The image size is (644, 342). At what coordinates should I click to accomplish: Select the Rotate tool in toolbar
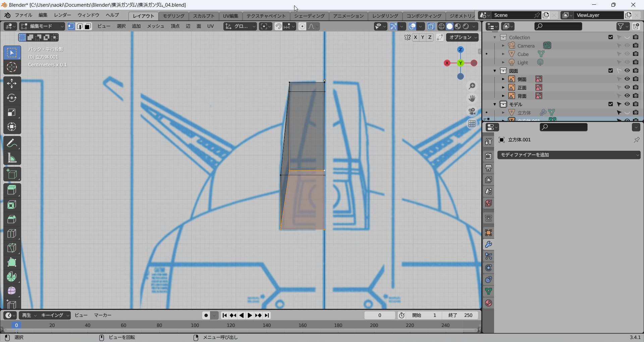[x=12, y=98]
